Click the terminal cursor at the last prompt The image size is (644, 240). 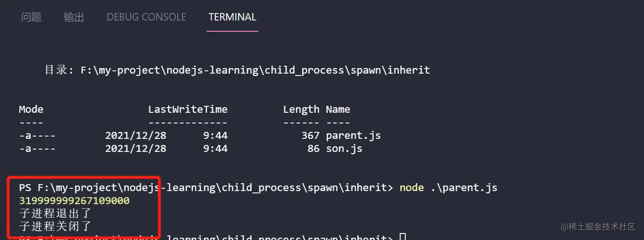pos(403,237)
